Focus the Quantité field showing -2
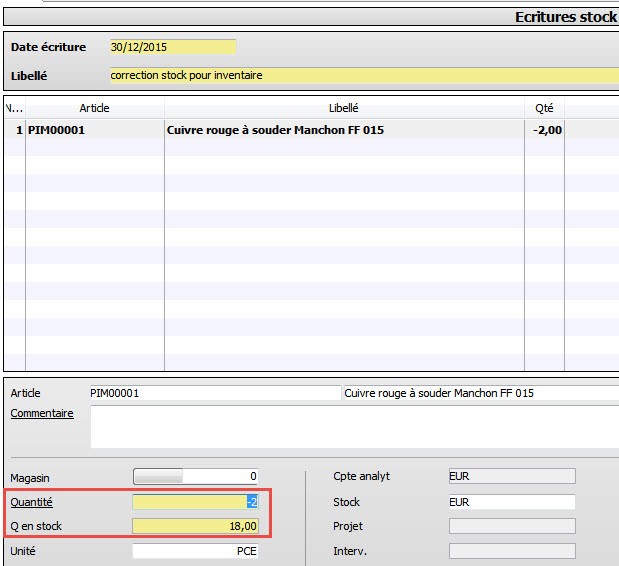Screen dimensions: 619x566 tap(196, 502)
